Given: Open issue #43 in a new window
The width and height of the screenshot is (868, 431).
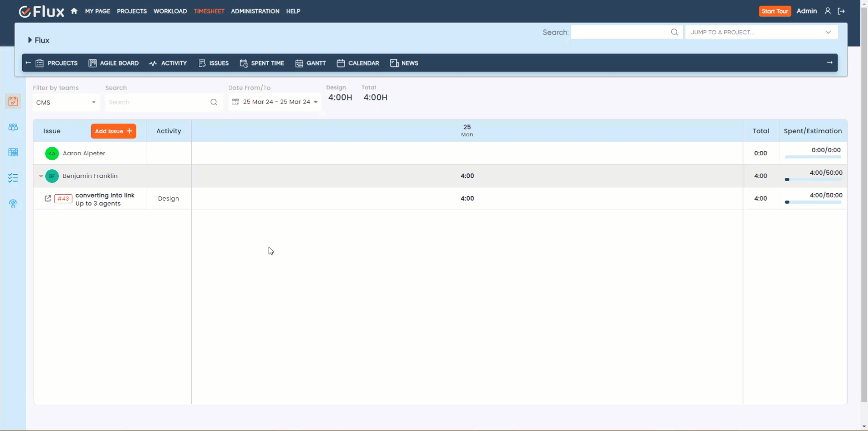Looking at the screenshot, I should [48, 198].
